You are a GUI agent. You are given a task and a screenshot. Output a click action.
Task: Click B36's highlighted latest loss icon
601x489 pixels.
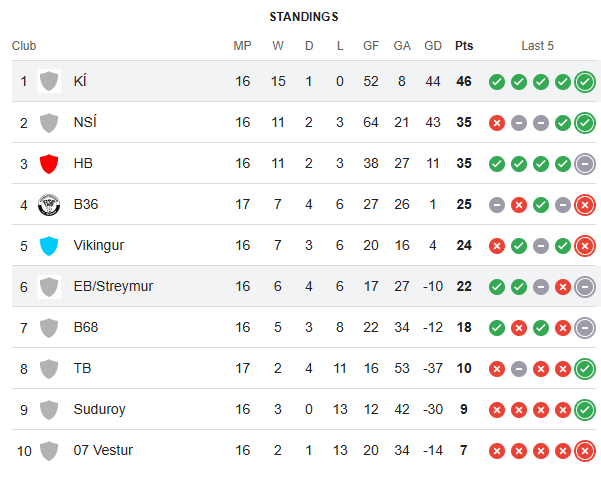pos(585,205)
